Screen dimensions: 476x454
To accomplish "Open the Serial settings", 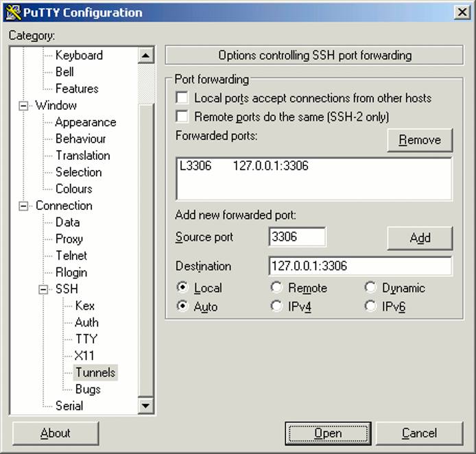I will [x=69, y=406].
